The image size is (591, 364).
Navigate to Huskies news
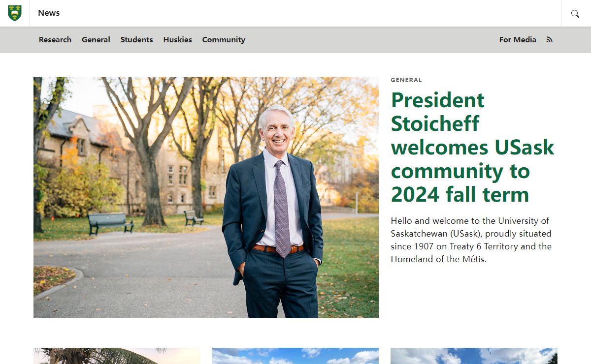tap(178, 40)
